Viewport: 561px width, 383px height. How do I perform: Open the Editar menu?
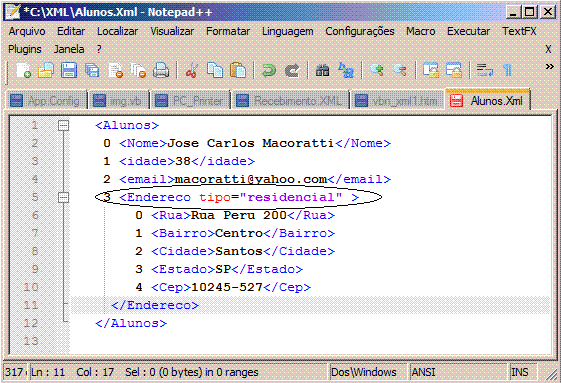pos(71,31)
